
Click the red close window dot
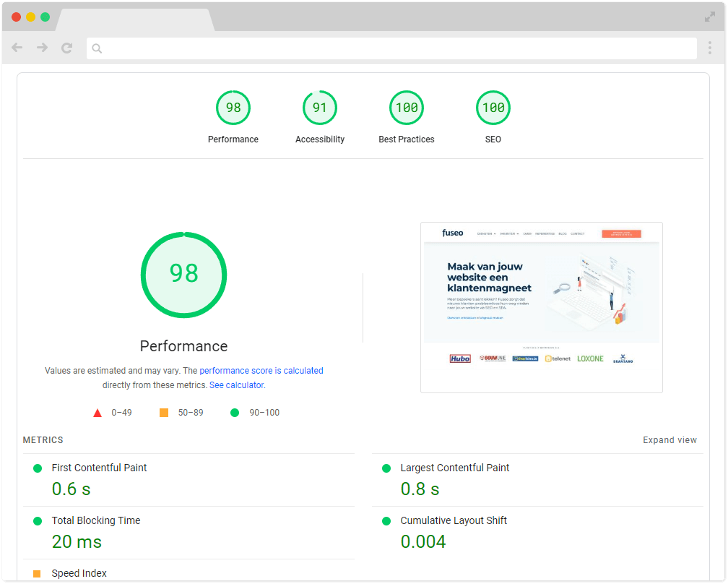16,17
